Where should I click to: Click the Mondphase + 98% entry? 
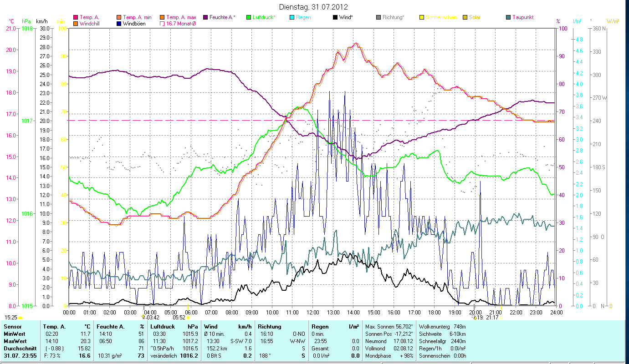click(x=389, y=356)
